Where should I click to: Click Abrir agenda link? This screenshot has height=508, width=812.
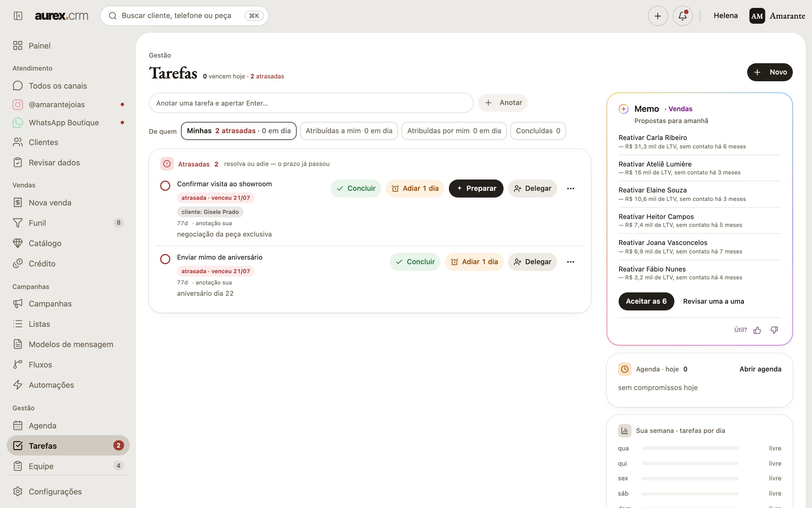pyautogui.click(x=760, y=369)
